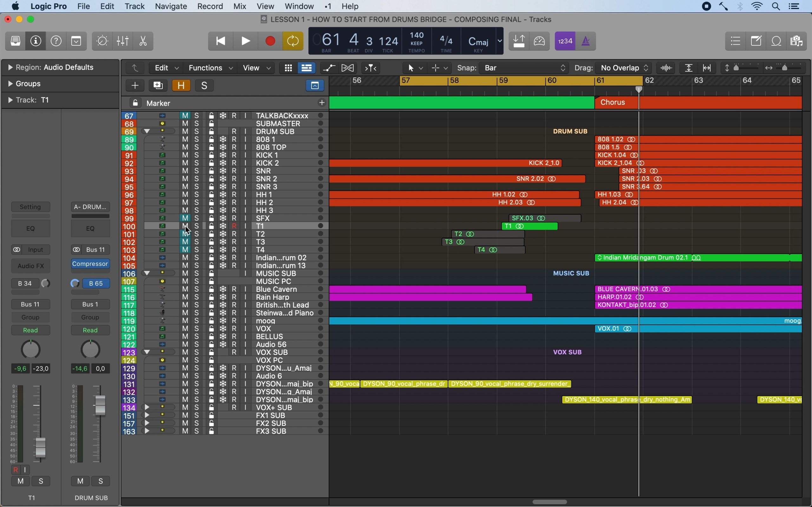Expand the Groups inspector section

pos(10,84)
